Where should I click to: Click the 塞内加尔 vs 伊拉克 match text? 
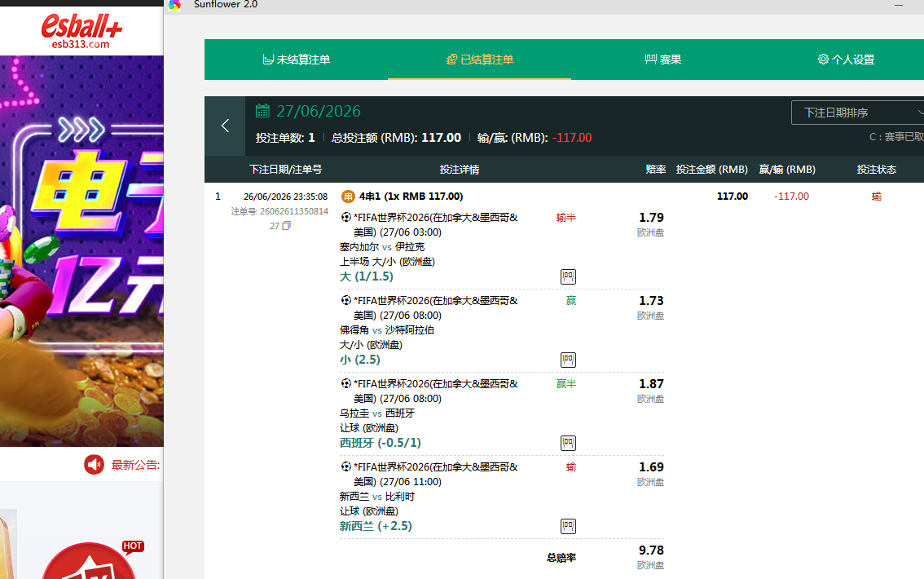click(382, 246)
